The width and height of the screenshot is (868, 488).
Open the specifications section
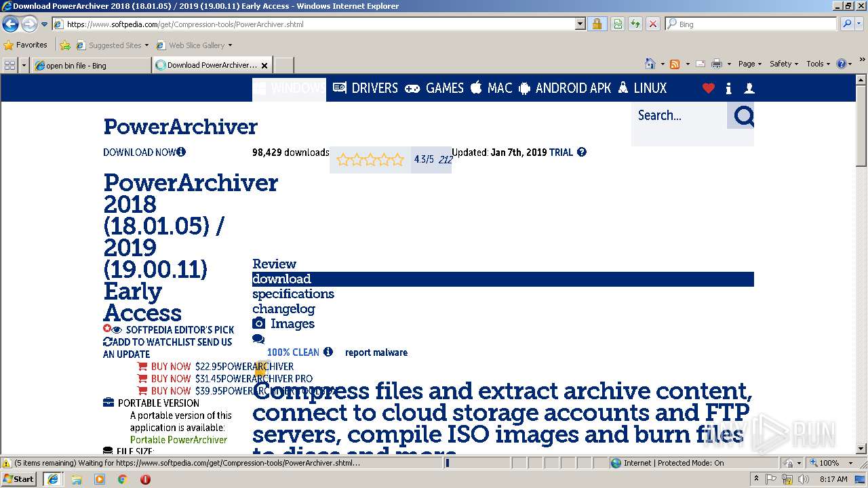(x=293, y=293)
